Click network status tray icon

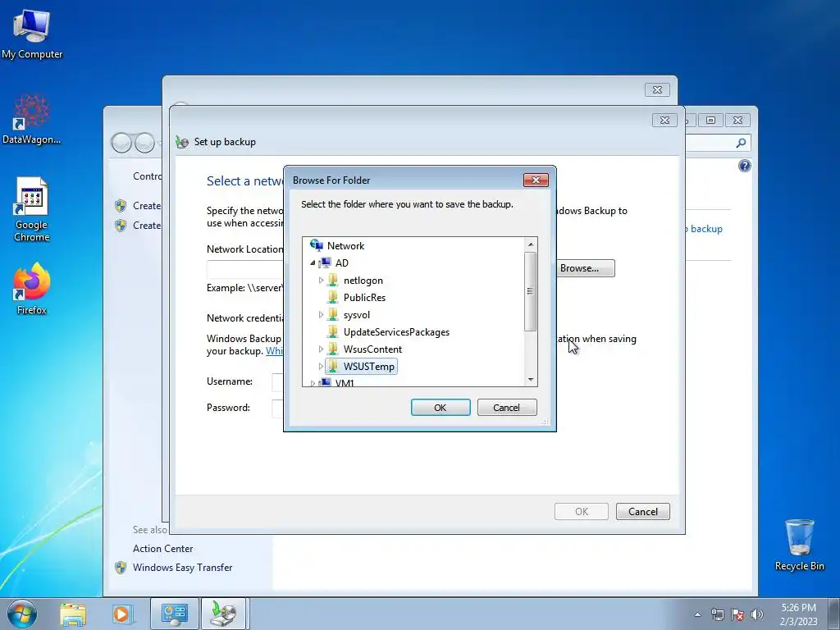click(x=717, y=614)
